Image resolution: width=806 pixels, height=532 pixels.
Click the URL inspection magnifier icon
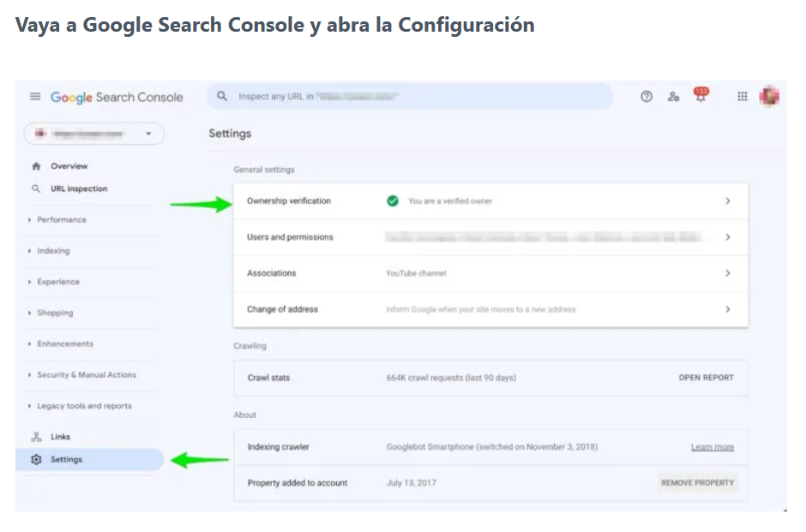click(36, 188)
